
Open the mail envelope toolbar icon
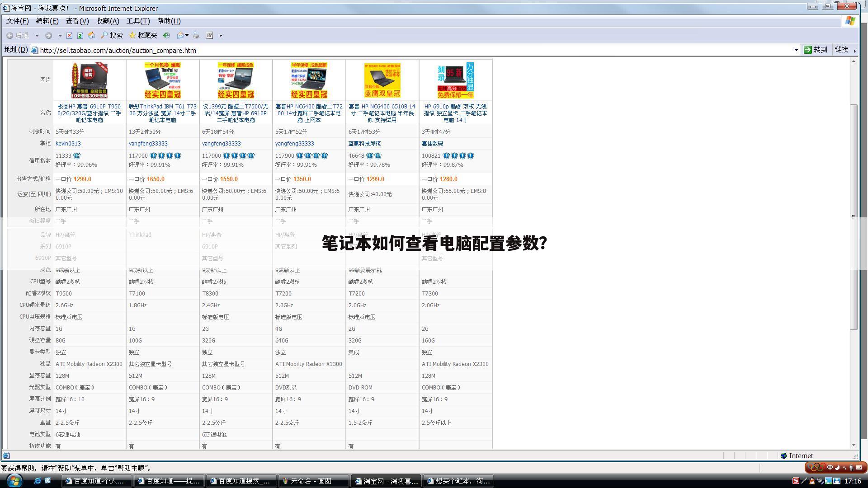click(x=180, y=35)
